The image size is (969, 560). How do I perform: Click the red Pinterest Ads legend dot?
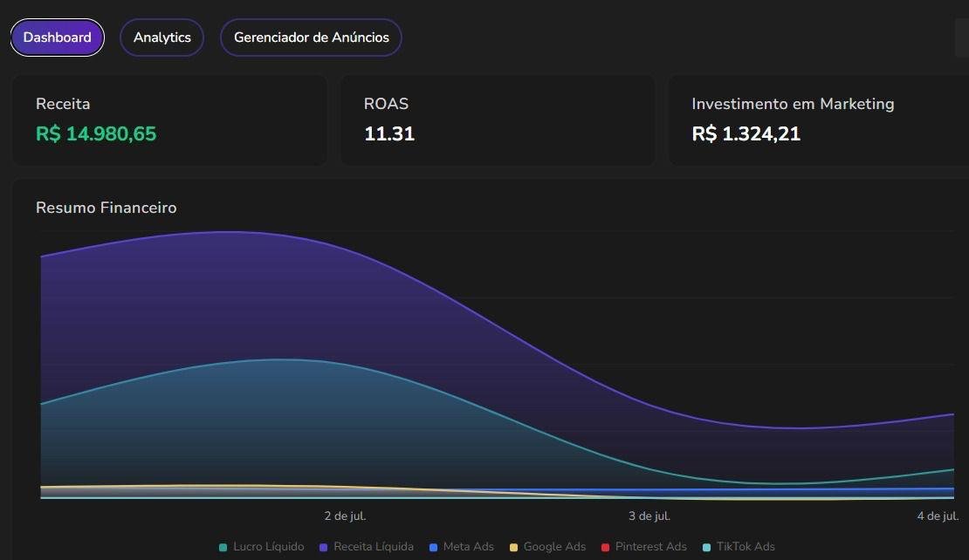tap(606, 547)
